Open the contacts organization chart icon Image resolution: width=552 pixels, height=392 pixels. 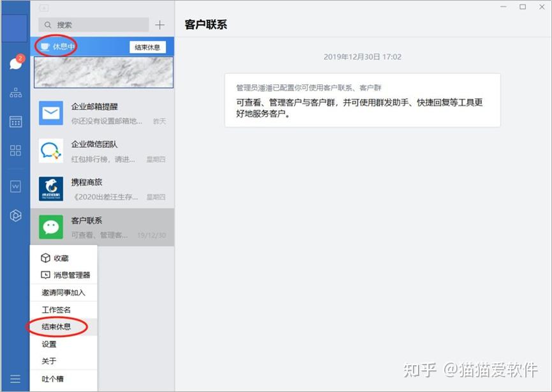[x=15, y=93]
